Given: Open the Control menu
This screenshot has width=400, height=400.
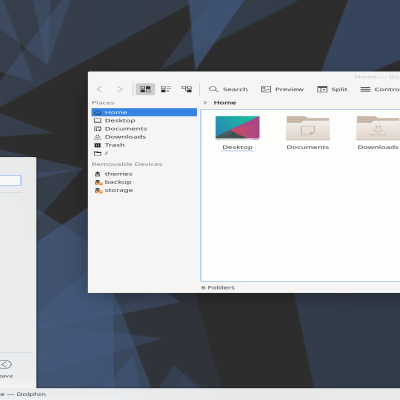Looking at the screenshot, I should click(380, 89).
